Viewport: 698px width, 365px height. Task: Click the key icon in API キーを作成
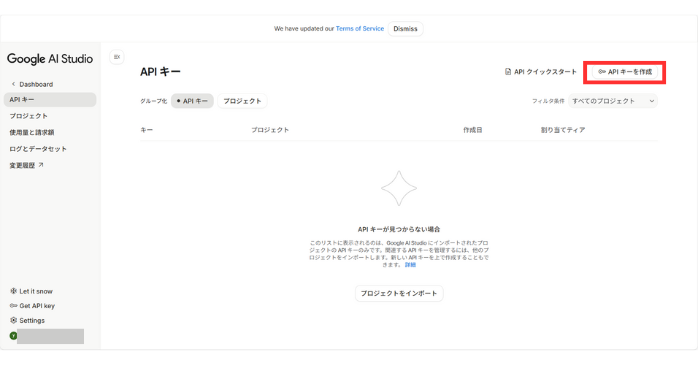click(602, 72)
